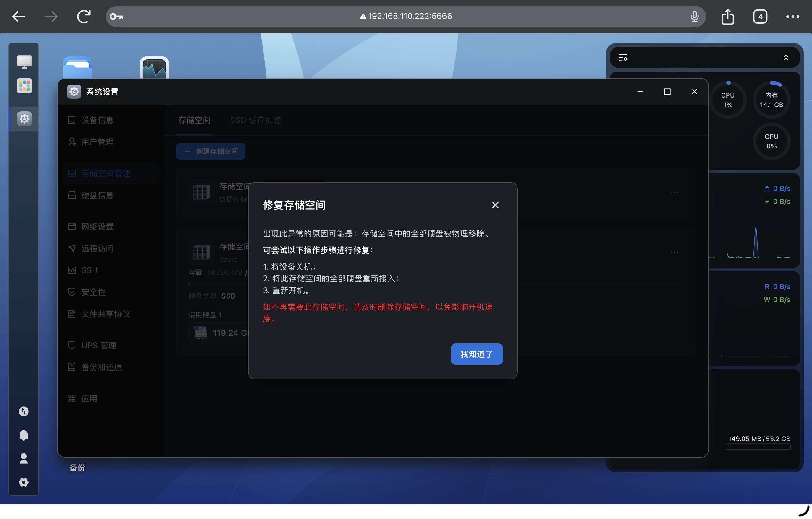812x519 pixels.
Task: Maximize the 系统设置 window
Action: pyautogui.click(x=667, y=92)
